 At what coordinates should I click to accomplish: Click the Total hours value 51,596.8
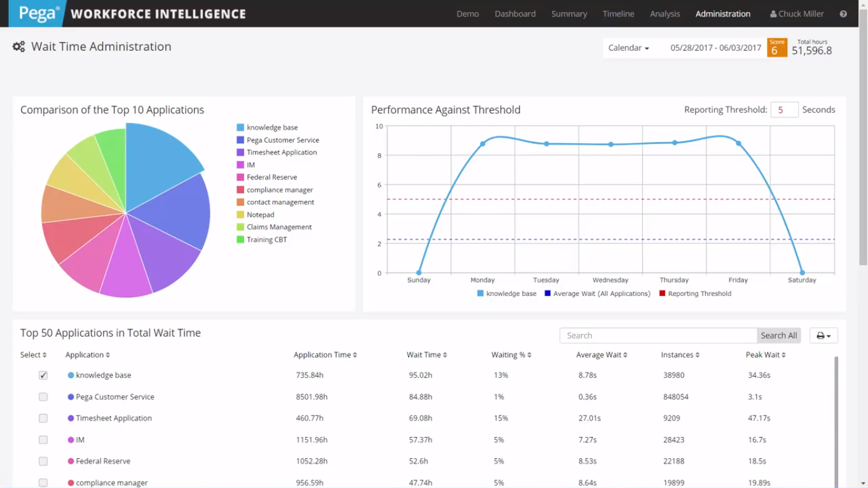[812, 51]
